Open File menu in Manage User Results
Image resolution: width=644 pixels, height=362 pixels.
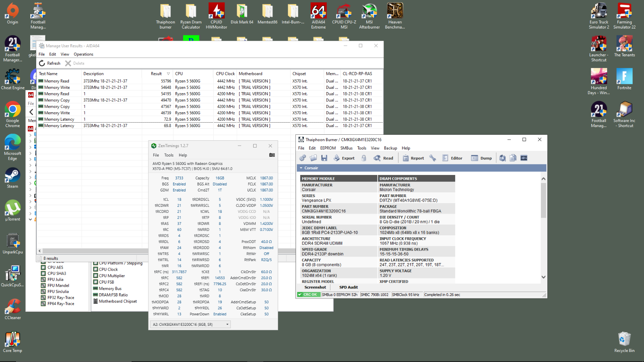(41, 54)
